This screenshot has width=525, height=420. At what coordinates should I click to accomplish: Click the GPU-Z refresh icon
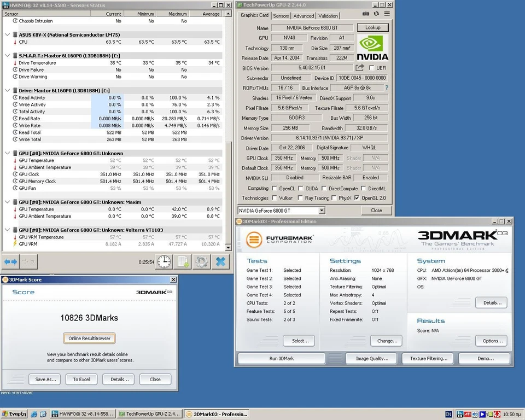pyautogui.click(x=376, y=14)
